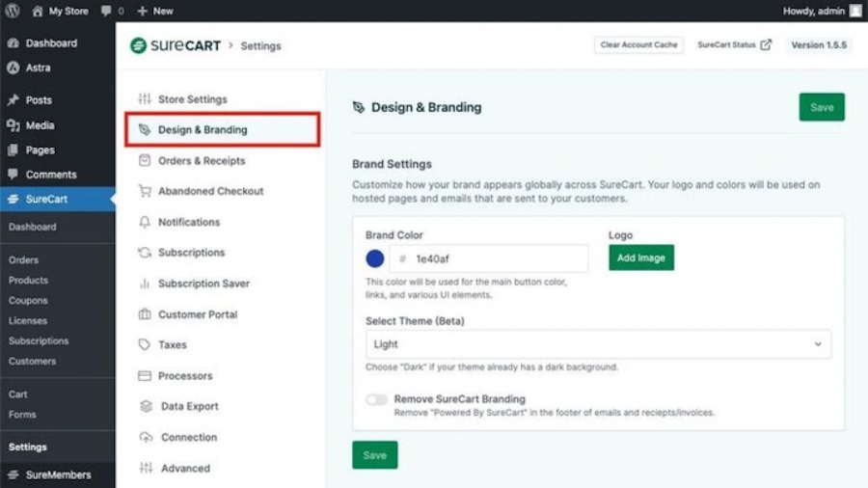Open Forms submenu
Viewport: 868px width, 488px height.
tap(22, 415)
